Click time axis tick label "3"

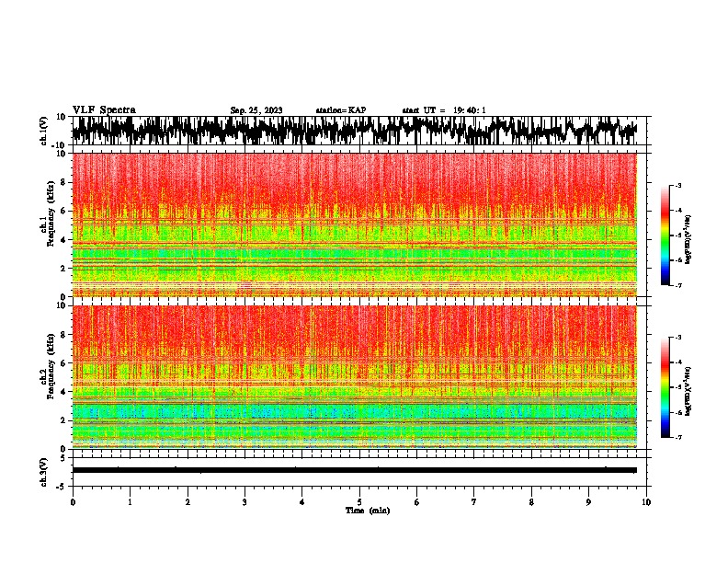pos(245,502)
